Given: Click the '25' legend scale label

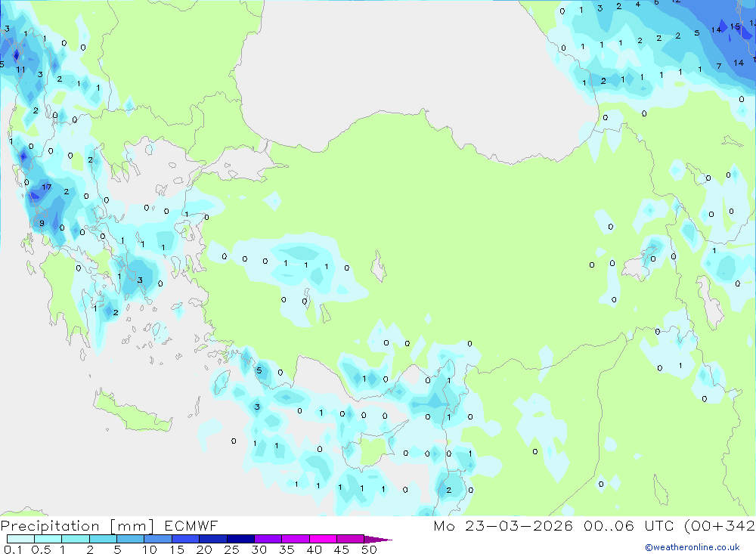Looking at the screenshot, I should (x=231, y=549).
